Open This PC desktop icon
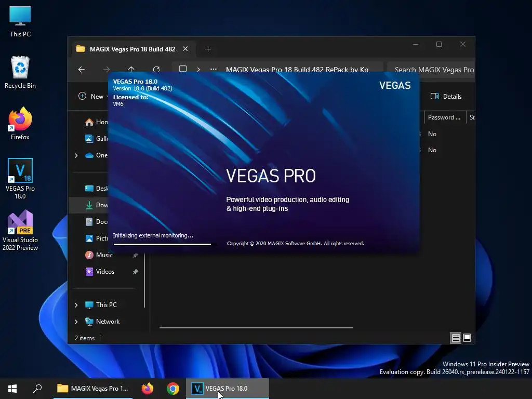This screenshot has height=399, width=532. point(20,22)
